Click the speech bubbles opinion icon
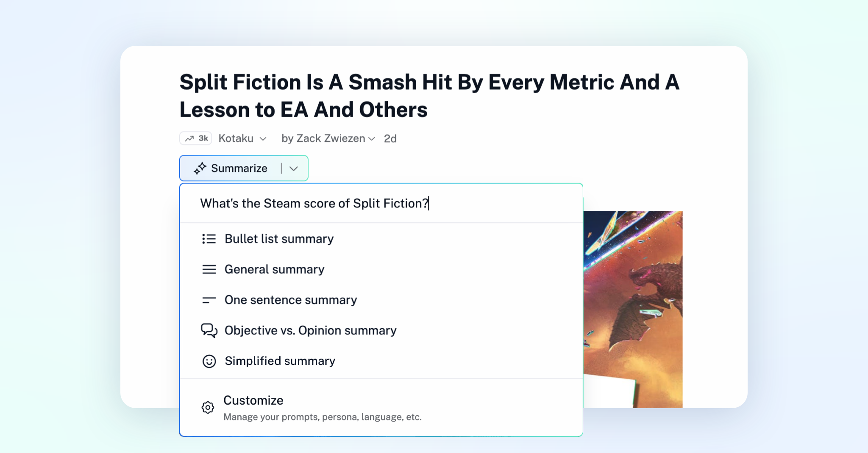 (x=209, y=330)
